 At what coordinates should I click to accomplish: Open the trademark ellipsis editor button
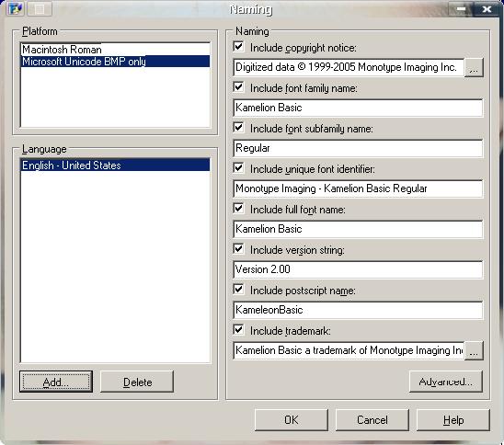(x=474, y=351)
